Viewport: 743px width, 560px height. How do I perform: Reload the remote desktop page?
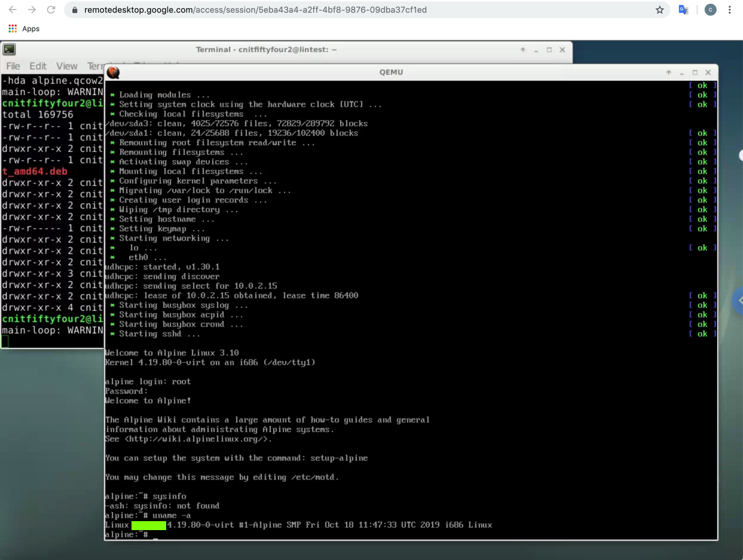click(51, 10)
